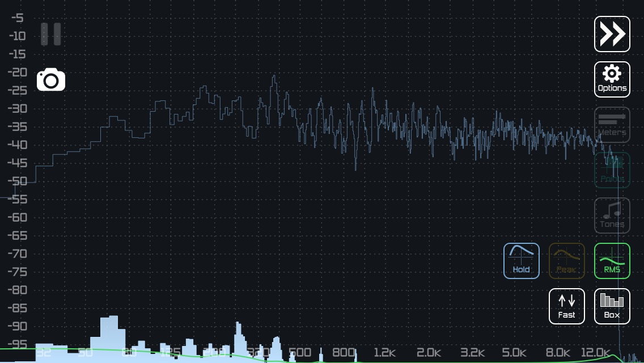Click the -5 dB axis label
Image resolution: width=644 pixels, height=363 pixels.
coord(17,18)
